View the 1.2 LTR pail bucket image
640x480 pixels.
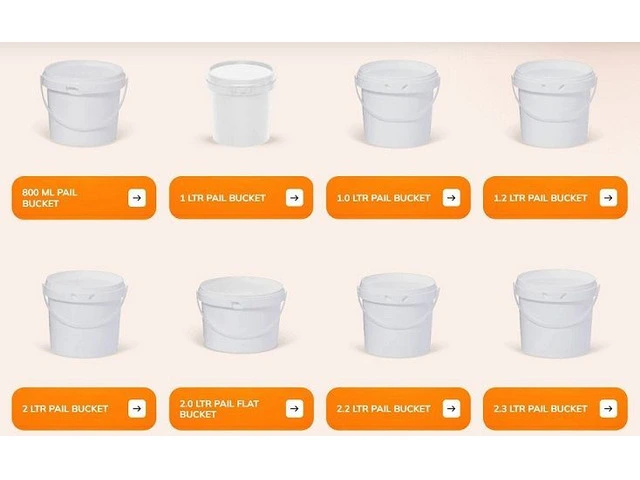pyautogui.click(x=554, y=103)
